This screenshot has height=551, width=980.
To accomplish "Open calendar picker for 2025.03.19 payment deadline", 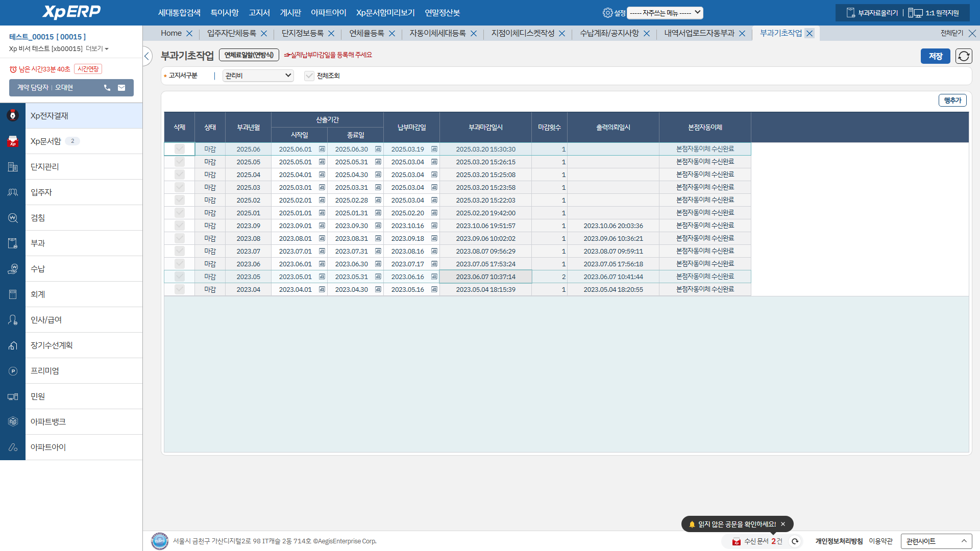I will [434, 149].
